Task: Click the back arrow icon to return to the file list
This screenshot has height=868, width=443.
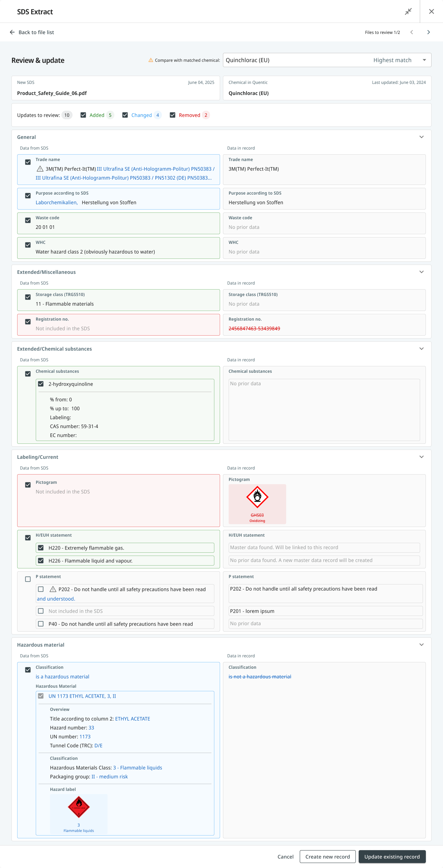Action: [12, 32]
